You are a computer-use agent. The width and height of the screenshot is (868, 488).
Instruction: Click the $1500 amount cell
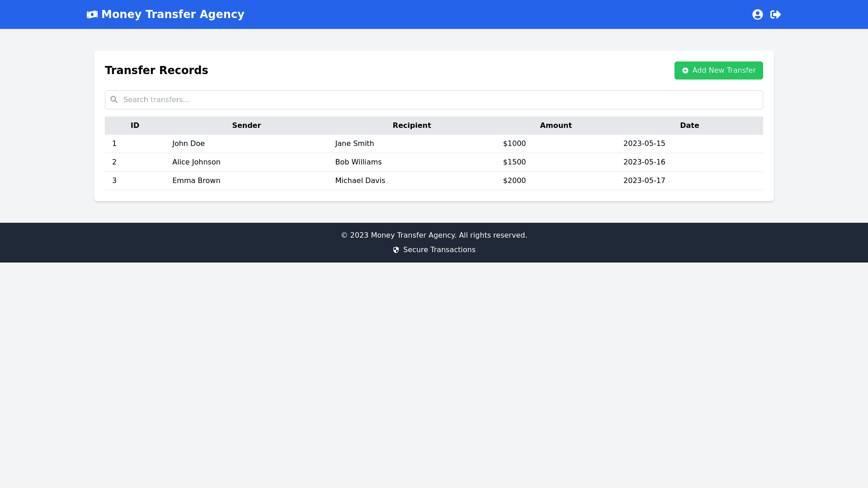click(x=514, y=162)
